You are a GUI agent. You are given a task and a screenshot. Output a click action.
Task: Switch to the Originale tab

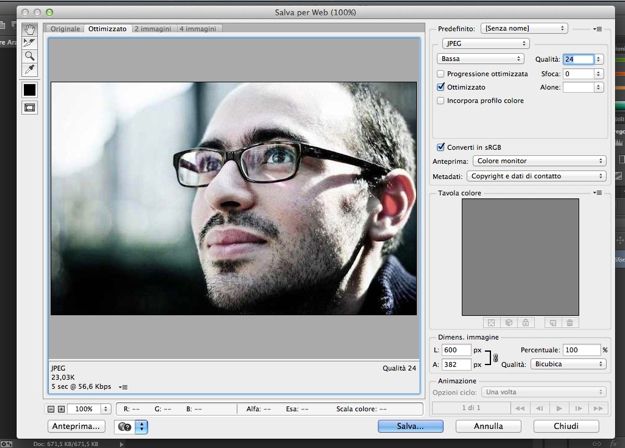pyautogui.click(x=66, y=29)
